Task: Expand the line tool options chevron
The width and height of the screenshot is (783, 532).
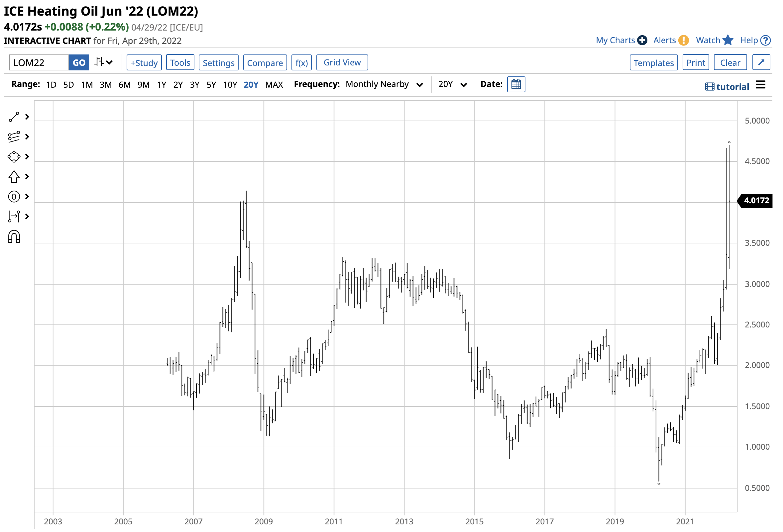Action: pos(27,117)
